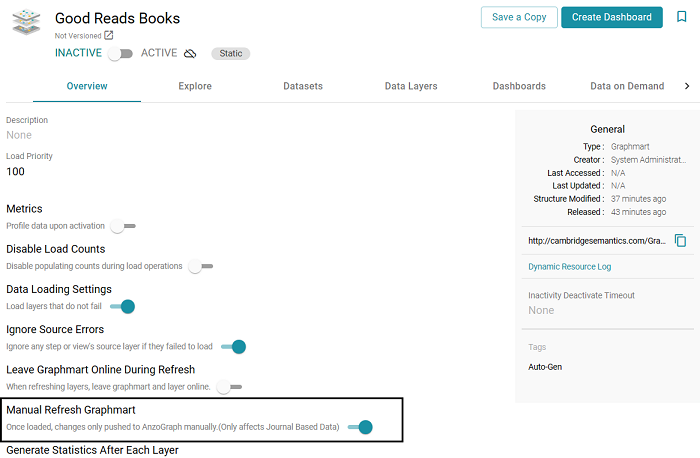Open the Datasets tab

click(303, 86)
